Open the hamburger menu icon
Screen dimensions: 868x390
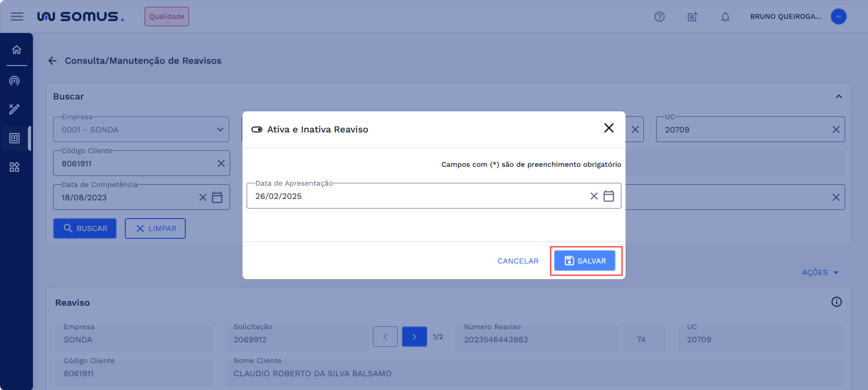[17, 16]
